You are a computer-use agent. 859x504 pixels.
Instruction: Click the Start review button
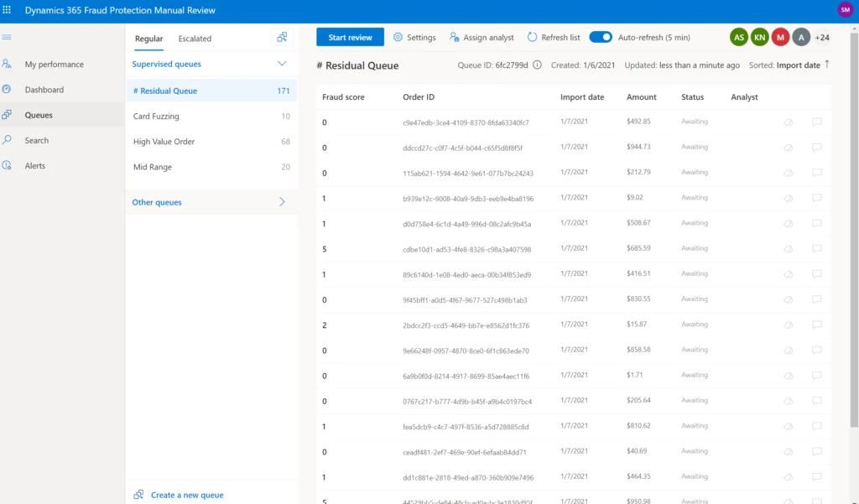point(350,38)
